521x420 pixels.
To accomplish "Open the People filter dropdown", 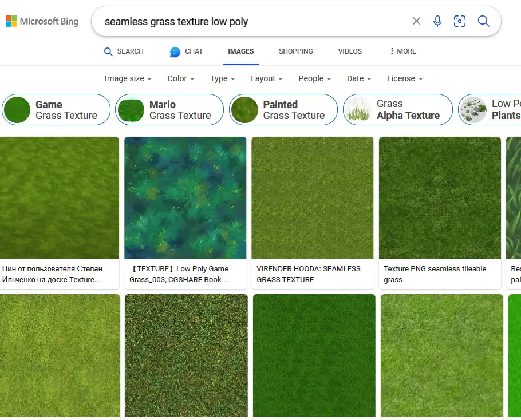I will tap(314, 78).
